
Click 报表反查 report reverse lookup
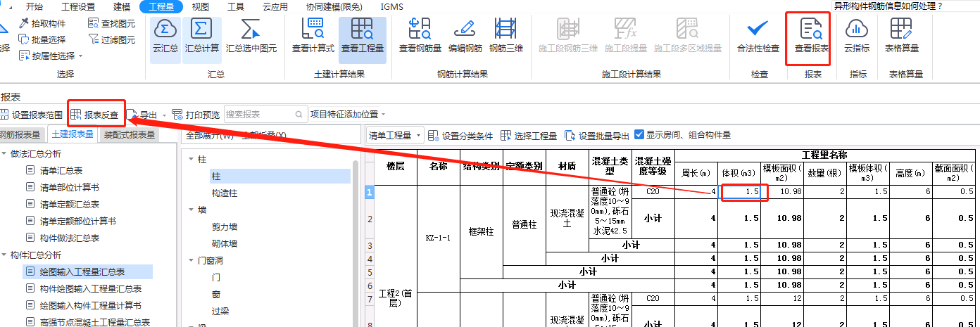[94, 115]
